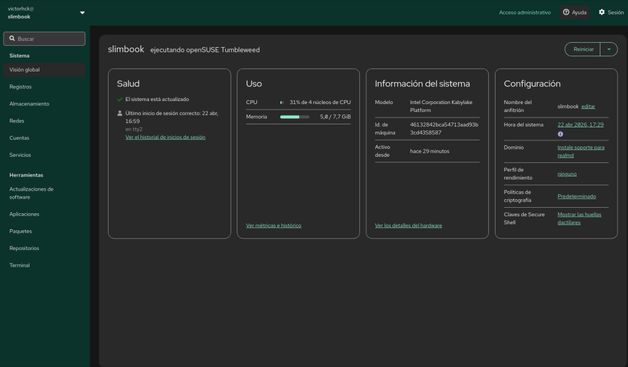
Task: Click the 31% de 4 núcleos de CPU text
Action: pyautogui.click(x=320, y=102)
